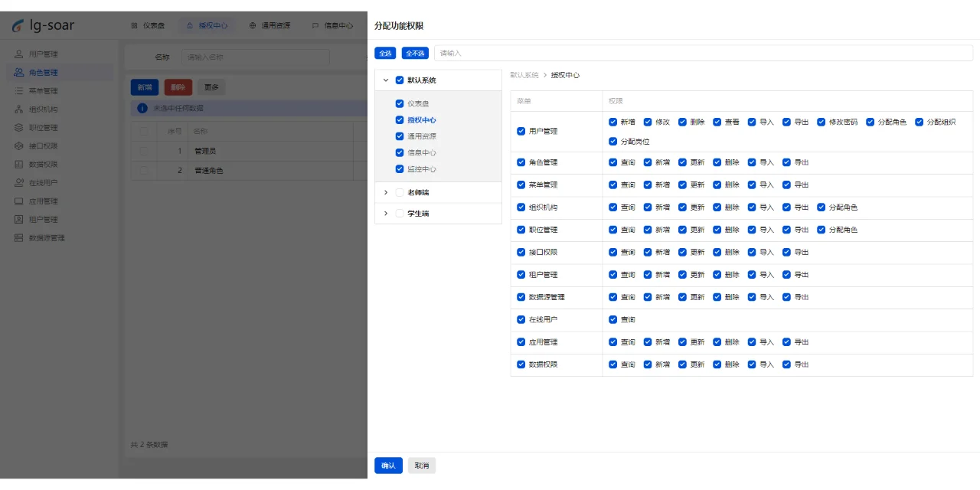Uncheck 删除 permission in 角色管理 row
This screenshot has width=980, height=490.
[x=717, y=162]
